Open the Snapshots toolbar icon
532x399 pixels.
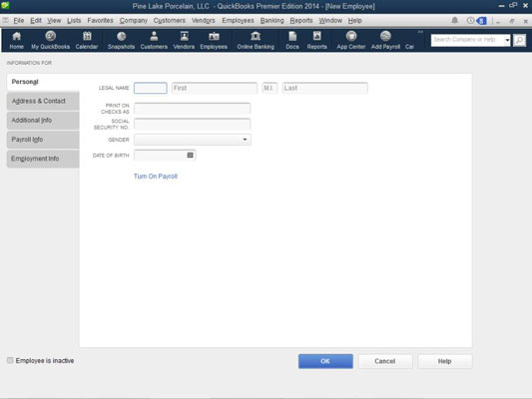121,40
